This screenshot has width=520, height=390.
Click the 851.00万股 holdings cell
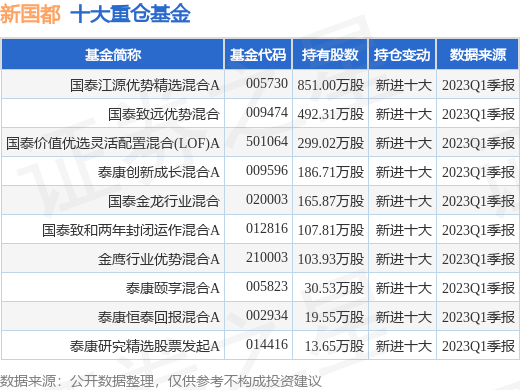coord(331,85)
